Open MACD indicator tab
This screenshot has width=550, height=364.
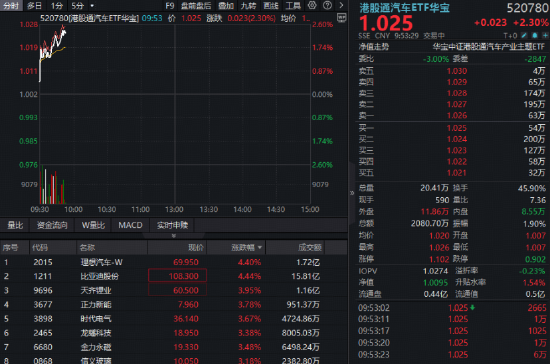pyautogui.click(x=130, y=225)
